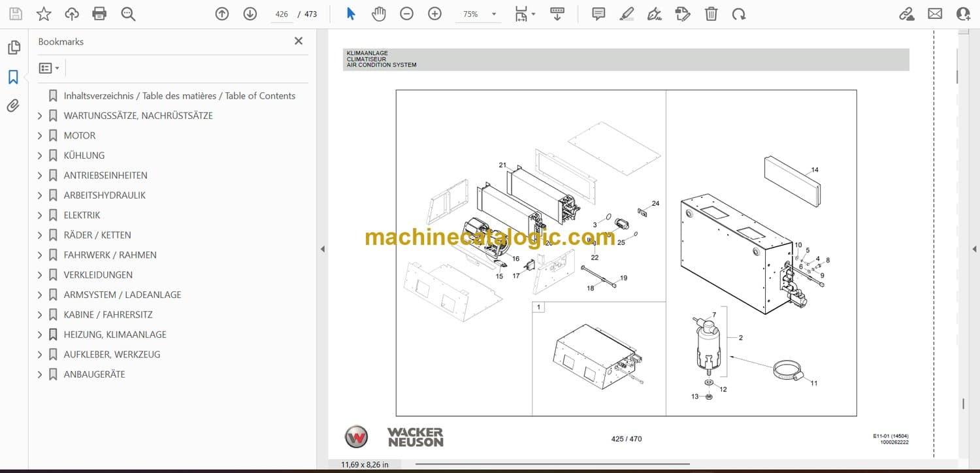Select the highlight text pen tool
Viewport: 980px width, 473px height.
click(627, 14)
